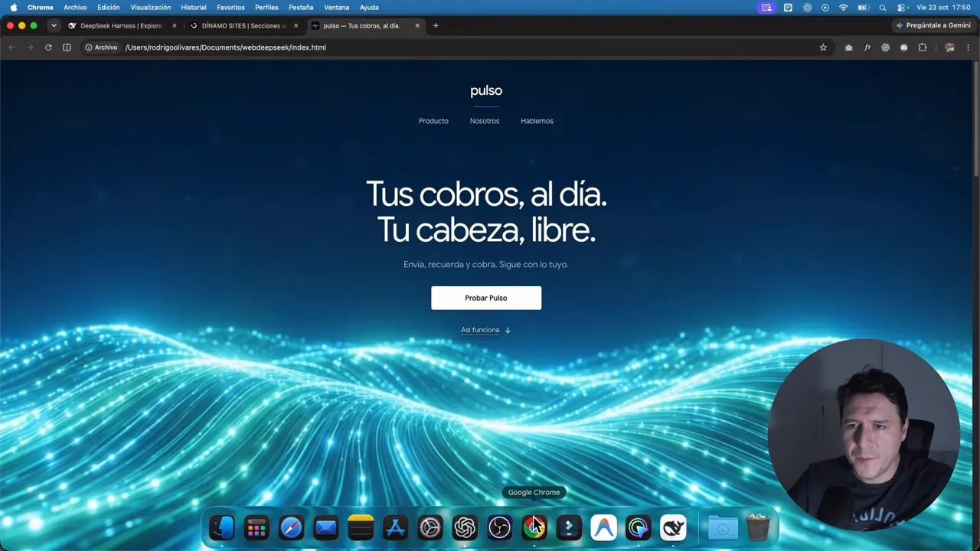Image resolution: width=980 pixels, height=551 pixels.
Task: Launch the ChatGPT app in the Dock
Action: (465, 527)
